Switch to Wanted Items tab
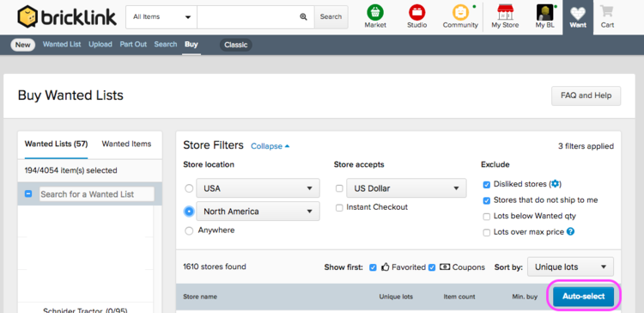This screenshot has width=644, height=313. pyautogui.click(x=126, y=144)
